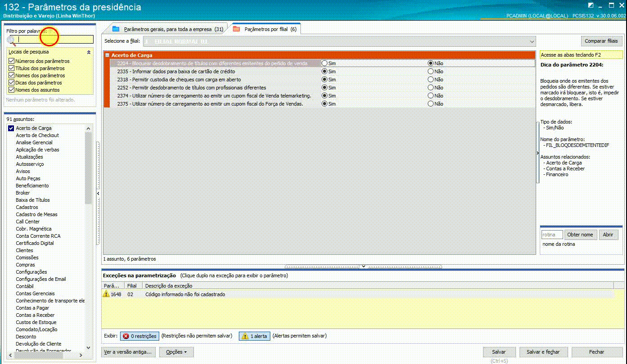Image resolution: width=627 pixels, height=364 pixels.
Task: Select the Aplicação de verbas subject
Action: pos(37,150)
